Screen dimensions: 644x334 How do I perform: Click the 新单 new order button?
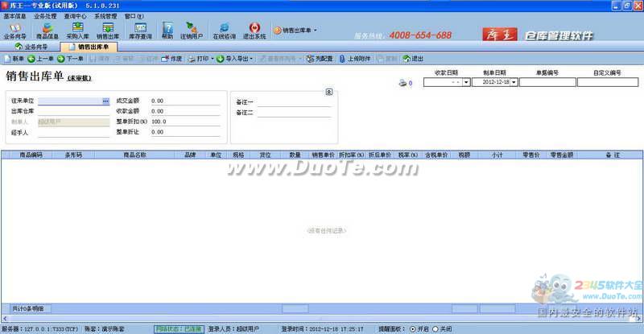(x=14, y=59)
